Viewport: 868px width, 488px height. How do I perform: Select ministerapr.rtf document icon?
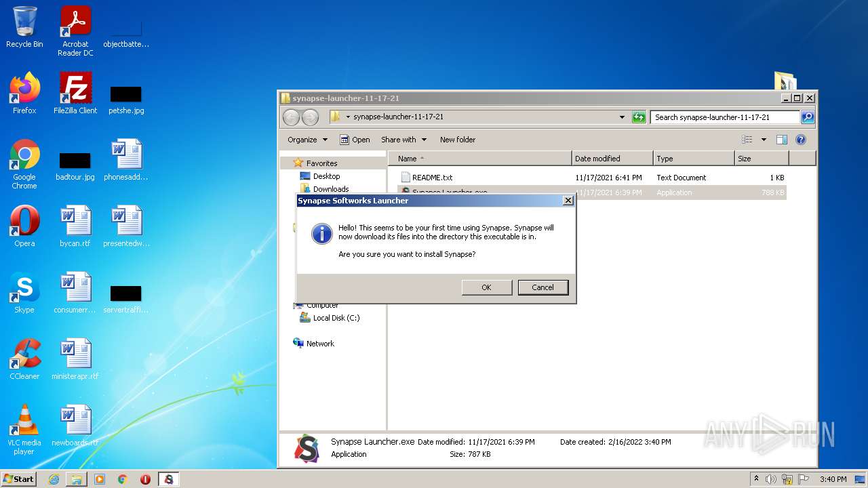click(x=75, y=359)
